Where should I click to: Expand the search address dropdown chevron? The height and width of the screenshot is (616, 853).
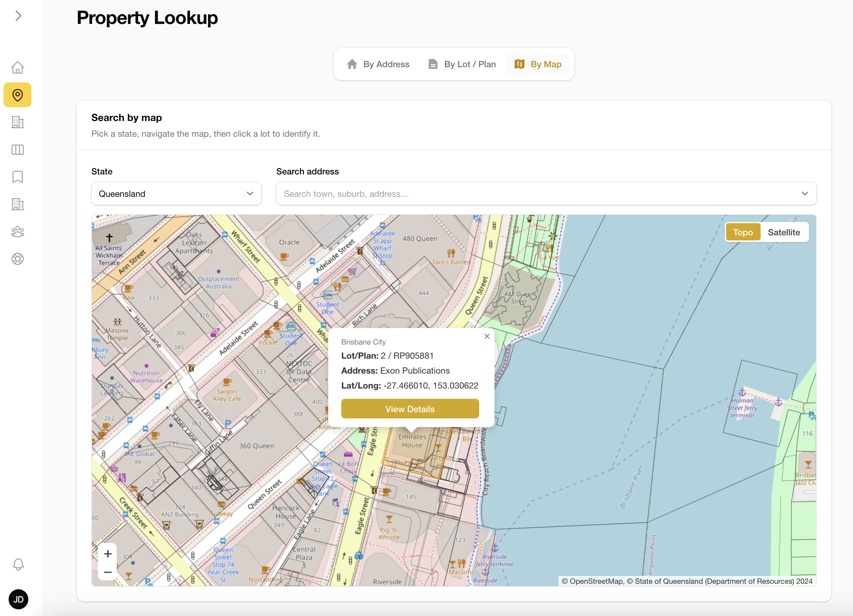pyautogui.click(x=805, y=194)
